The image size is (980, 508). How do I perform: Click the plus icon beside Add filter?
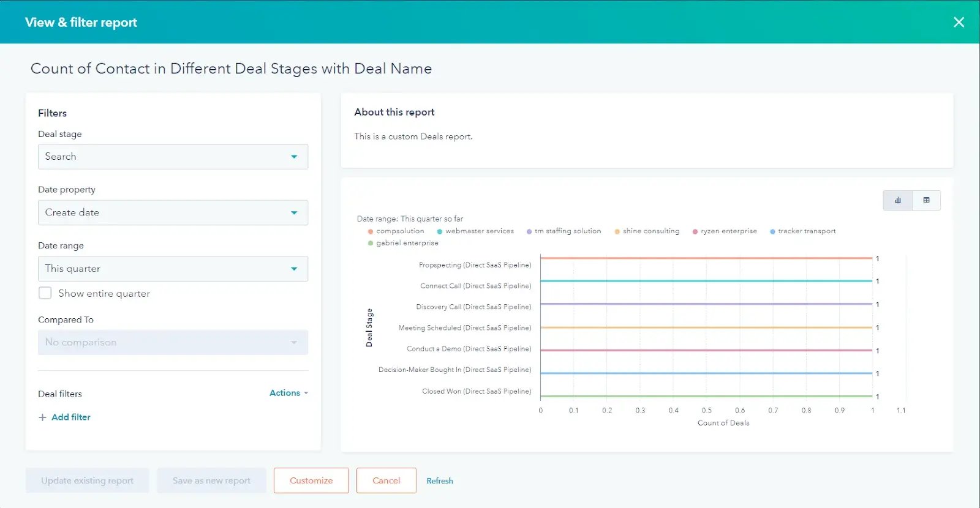point(42,417)
